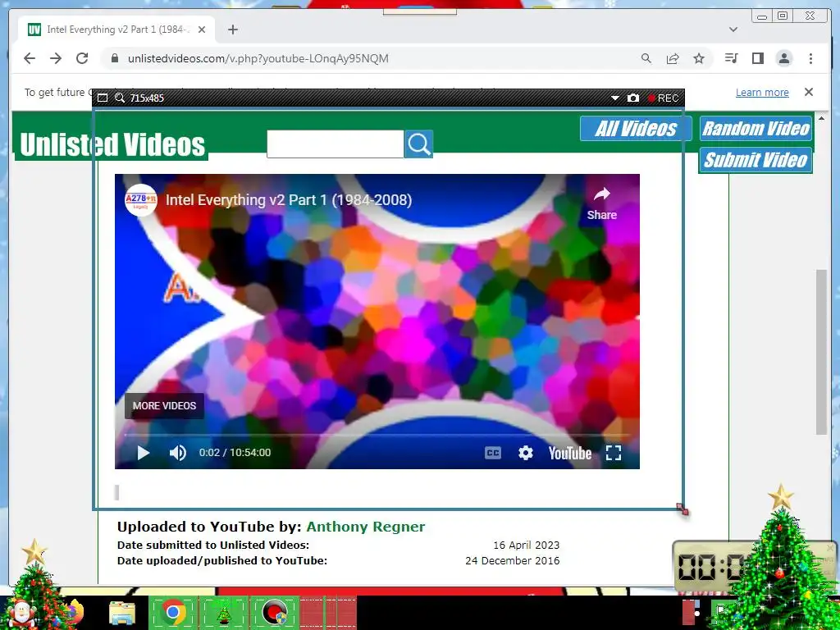Open the MORE VIDEOS overlay
Screen dimensions: 840x630
tap(164, 405)
